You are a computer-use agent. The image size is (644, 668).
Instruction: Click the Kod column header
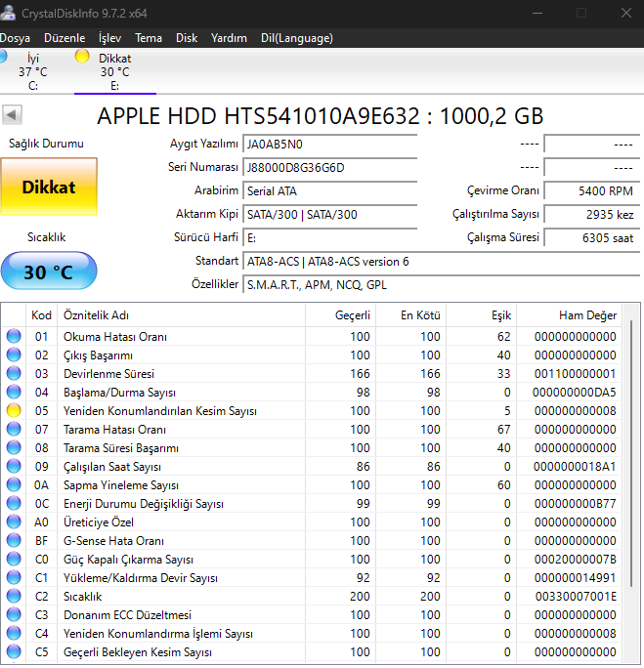[41, 315]
